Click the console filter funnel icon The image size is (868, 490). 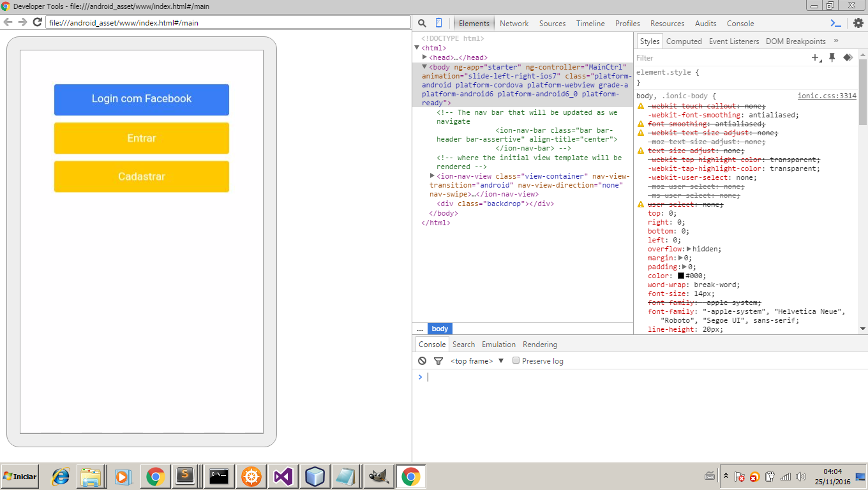(x=438, y=361)
